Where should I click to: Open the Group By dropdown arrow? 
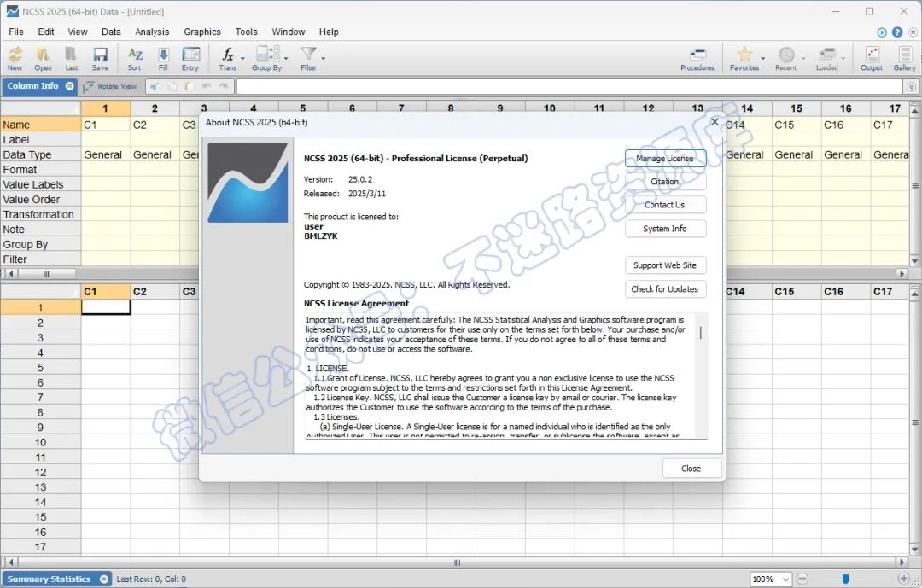[x=286, y=58]
